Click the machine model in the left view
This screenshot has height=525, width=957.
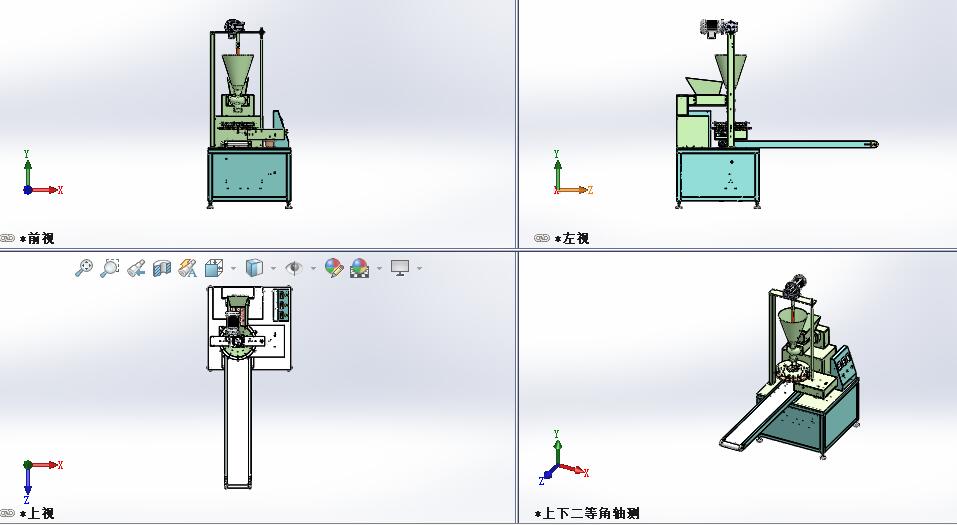[x=776, y=114]
